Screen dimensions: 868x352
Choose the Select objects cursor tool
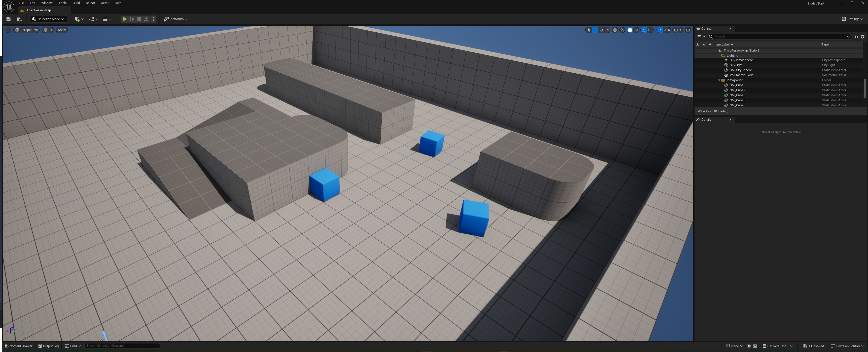pos(589,30)
